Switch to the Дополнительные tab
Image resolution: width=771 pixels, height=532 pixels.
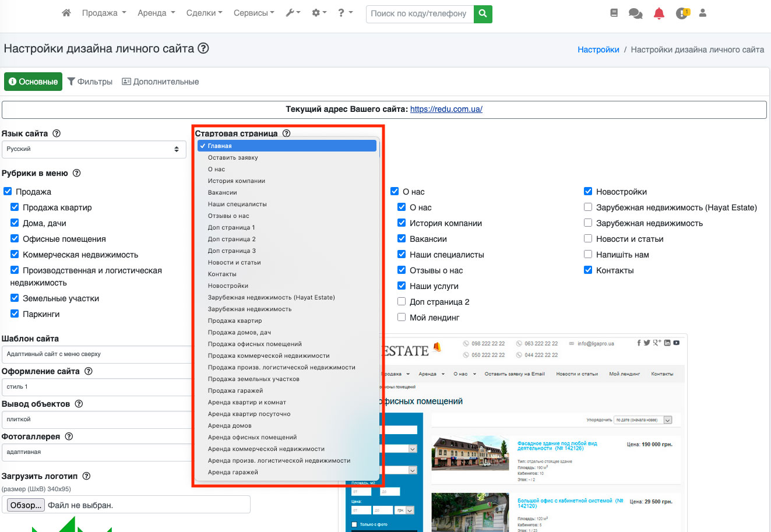160,82
